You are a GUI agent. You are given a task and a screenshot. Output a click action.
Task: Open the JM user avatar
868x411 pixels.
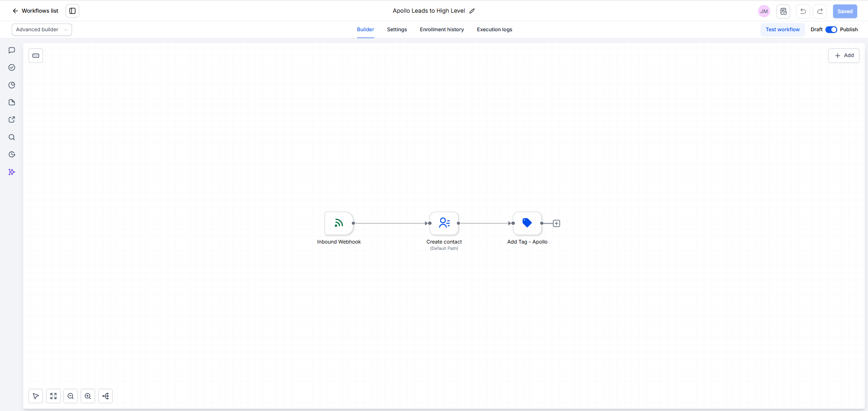point(764,11)
